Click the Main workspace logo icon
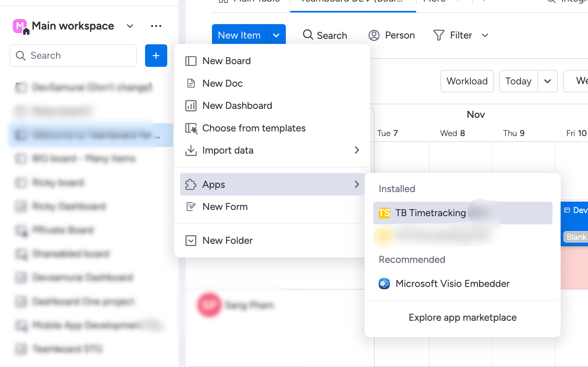Viewport: 588px width, 367px height. [x=20, y=26]
